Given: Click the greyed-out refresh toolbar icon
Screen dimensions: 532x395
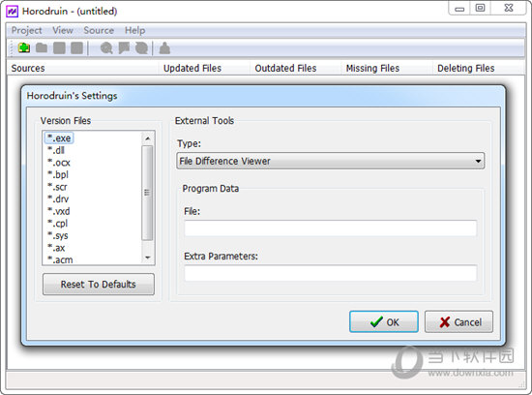Looking at the screenshot, I should coord(141,47).
